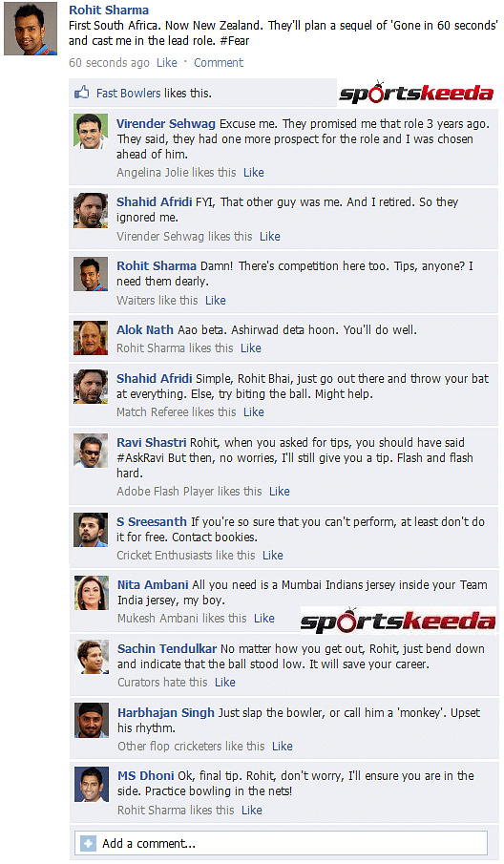
Task: Click the Fast Bowlers link
Action: coord(128,94)
